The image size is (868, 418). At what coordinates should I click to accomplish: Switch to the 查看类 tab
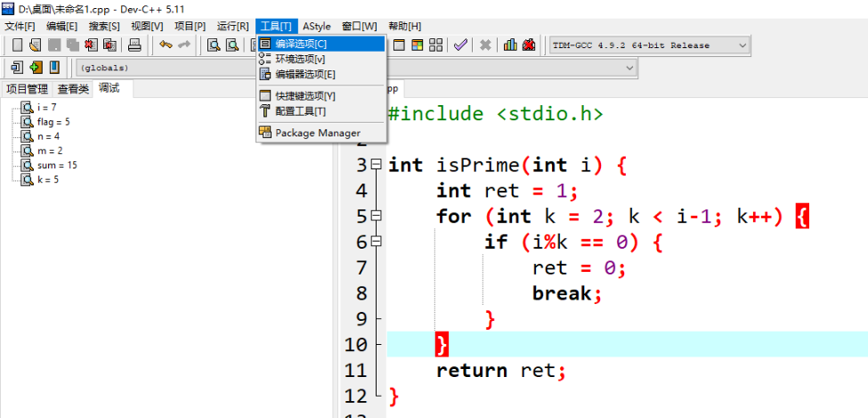point(74,89)
